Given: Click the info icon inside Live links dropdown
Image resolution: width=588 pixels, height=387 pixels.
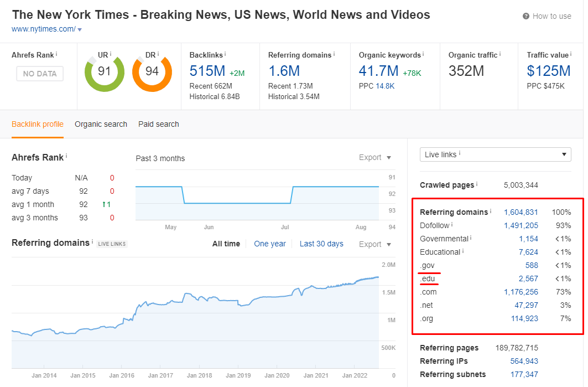Looking at the screenshot, I should (x=460, y=153).
